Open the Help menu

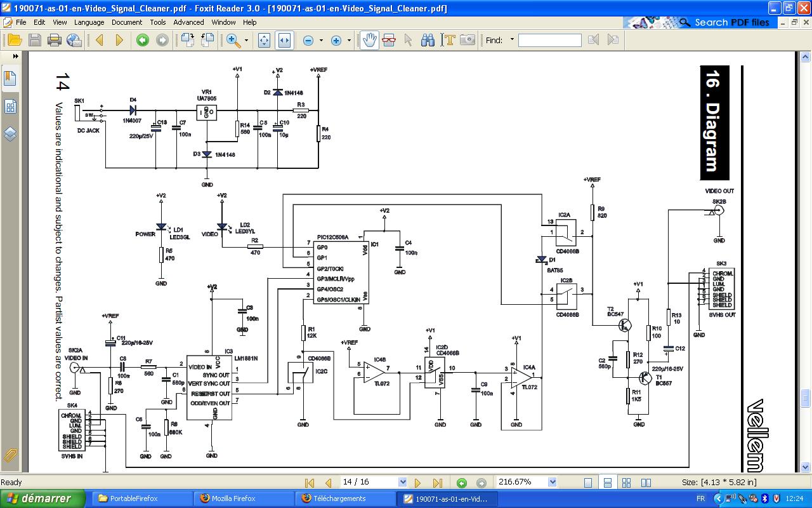click(x=250, y=22)
